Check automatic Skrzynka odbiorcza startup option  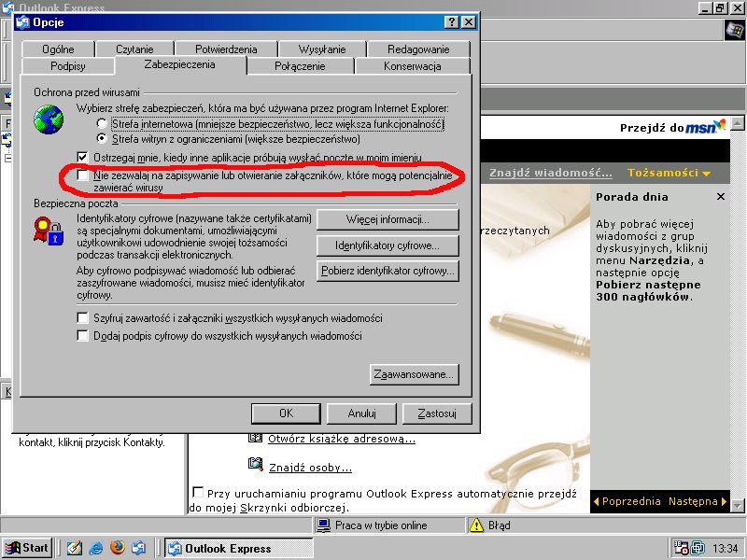coord(198,492)
